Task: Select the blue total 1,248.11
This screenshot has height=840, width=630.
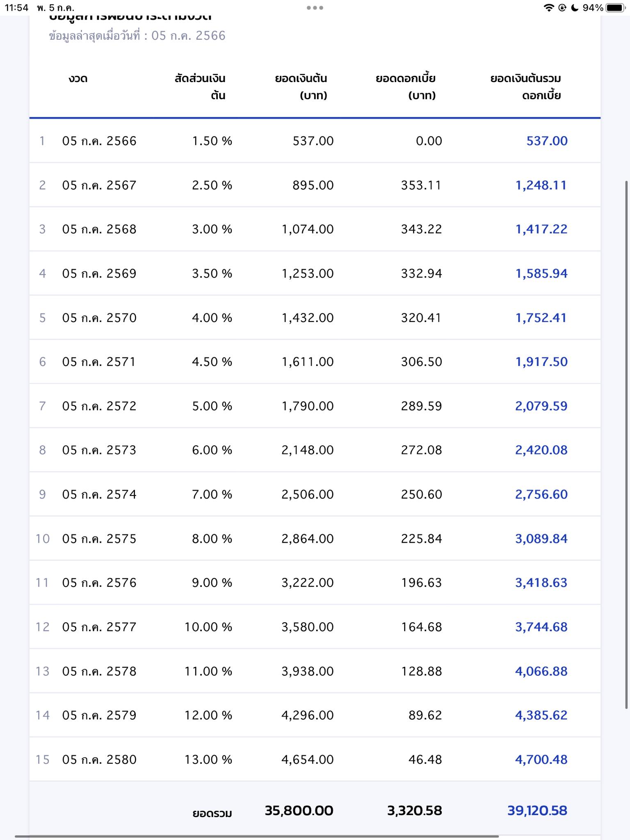Action: 541,185
